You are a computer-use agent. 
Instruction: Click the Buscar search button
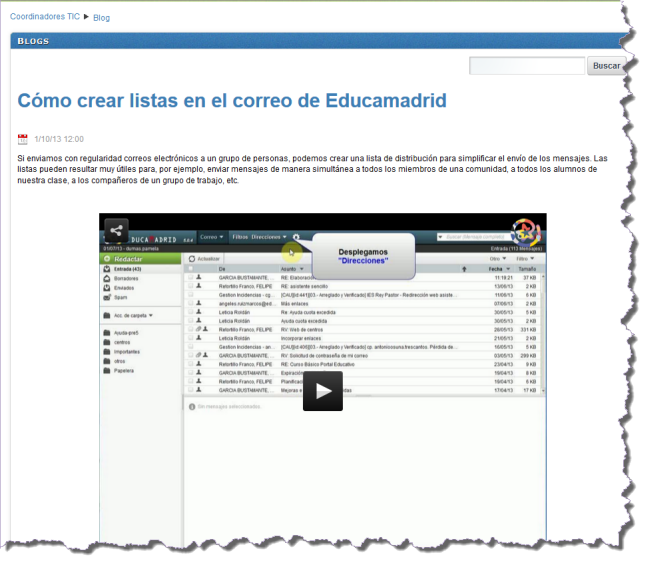click(606, 66)
